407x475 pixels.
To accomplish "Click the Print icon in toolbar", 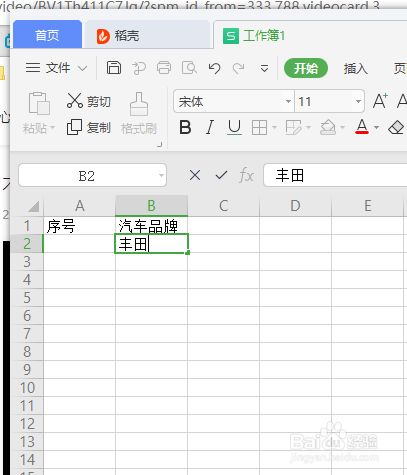I will point(164,68).
